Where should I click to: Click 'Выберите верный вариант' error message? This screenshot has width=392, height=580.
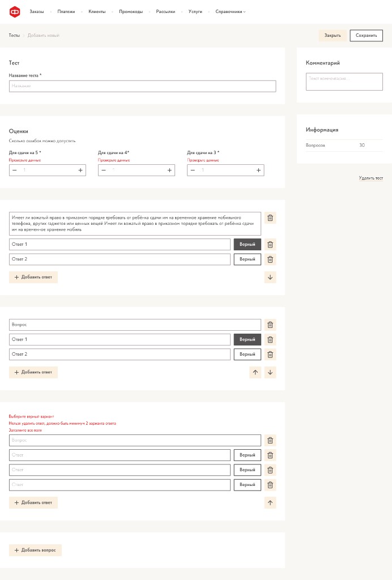tap(31, 416)
